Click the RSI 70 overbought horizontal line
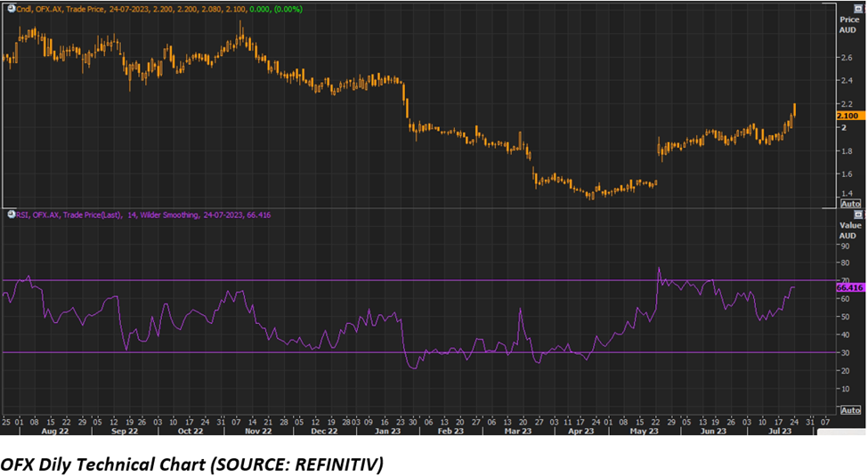868x476 pixels. point(356,280)
